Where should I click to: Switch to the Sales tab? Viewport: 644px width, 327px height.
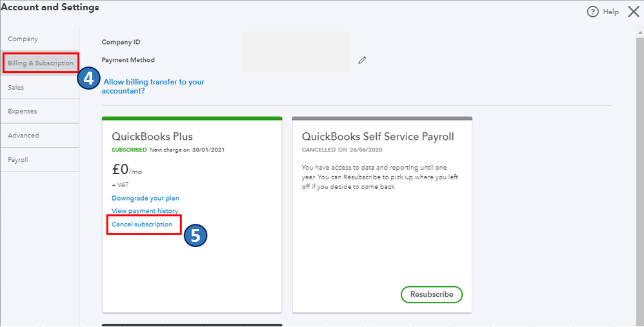[16, 87]
